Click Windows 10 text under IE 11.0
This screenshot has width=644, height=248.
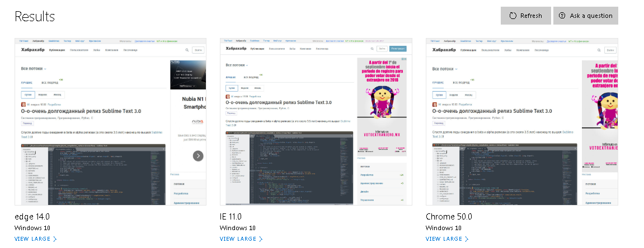[237, 228]
